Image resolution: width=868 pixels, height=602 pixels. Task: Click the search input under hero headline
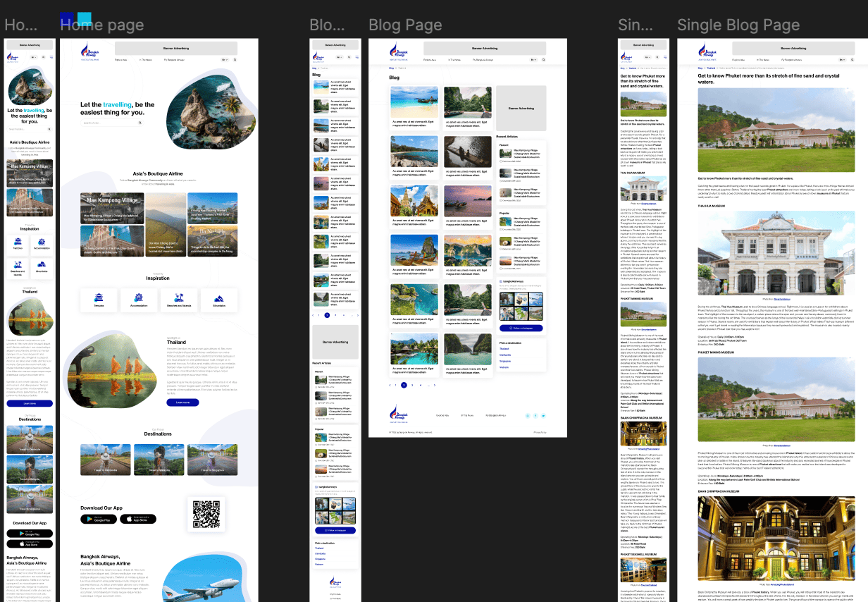(x=109, y=123)
